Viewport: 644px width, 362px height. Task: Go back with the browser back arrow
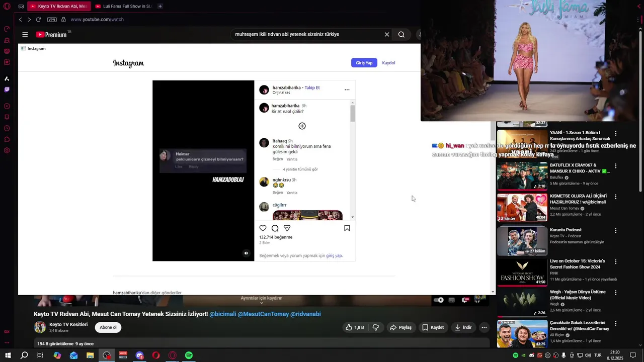pos(21,20)
